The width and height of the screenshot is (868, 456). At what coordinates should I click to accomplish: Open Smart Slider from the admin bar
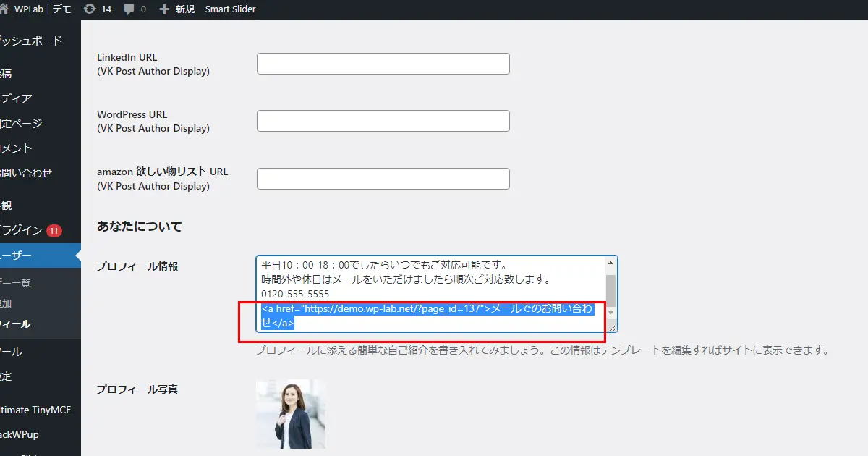tap(231, 9)
